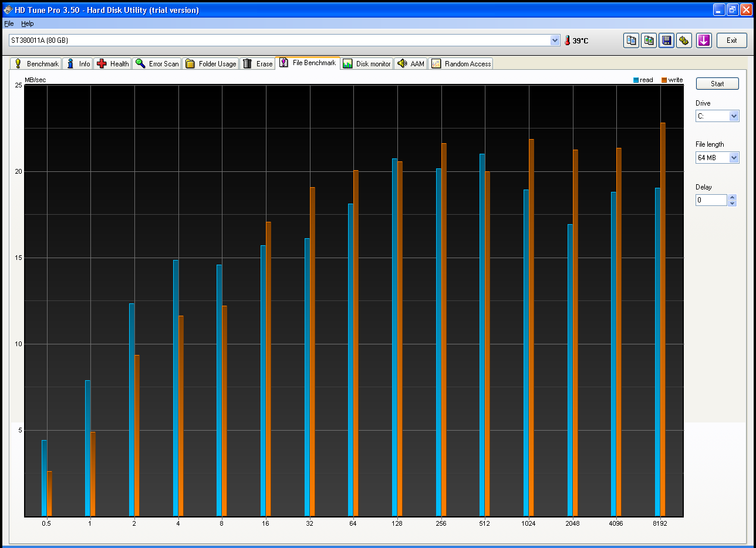The width and height of the screenshot is (756, 548).
Task: Select the Info tab
Action: click(x=77, y=63)
